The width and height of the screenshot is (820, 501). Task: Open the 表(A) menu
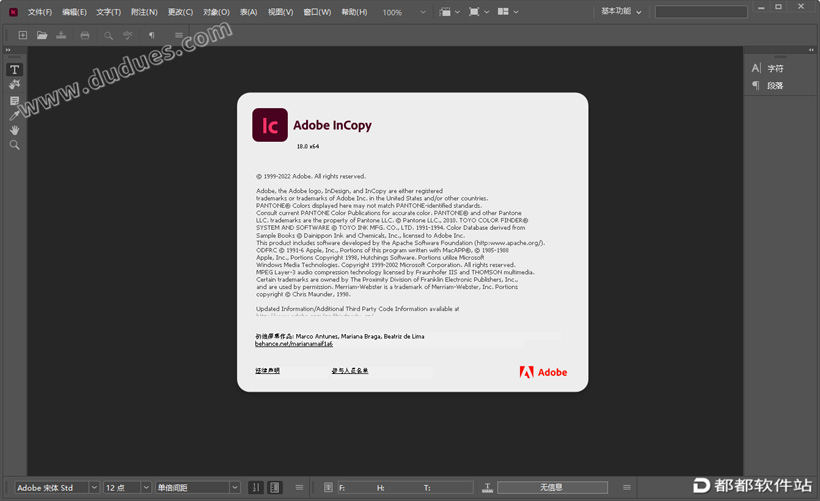[x=248, y=12]
